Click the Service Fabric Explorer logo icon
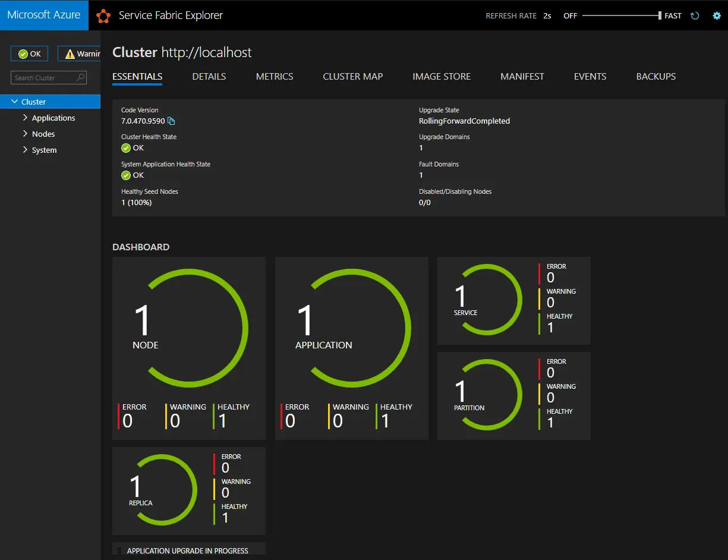Image resolution: width=728 pixels, height=560 pixels. pyautogui.click(x=103, y=16)
